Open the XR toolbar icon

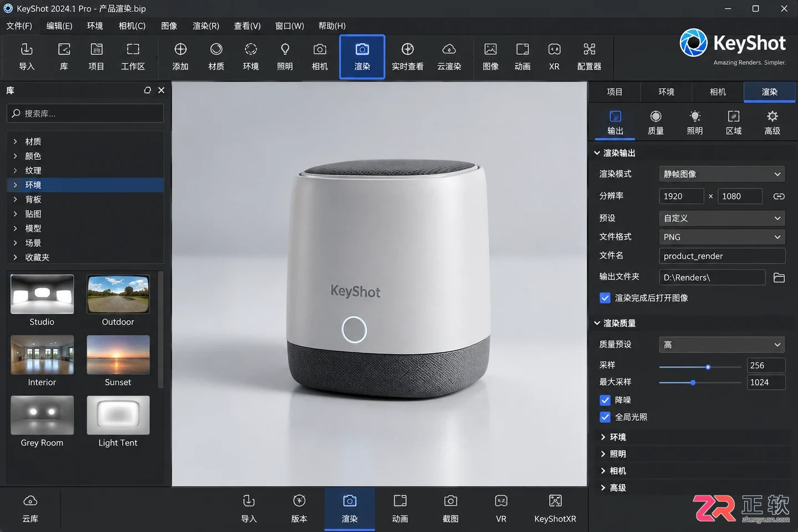(554, 57)
